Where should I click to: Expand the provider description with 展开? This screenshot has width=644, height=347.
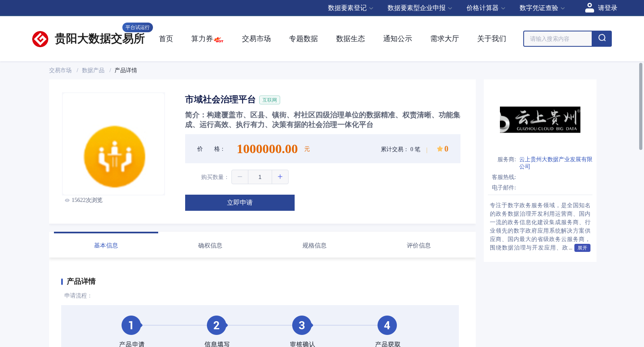point(582,248)
